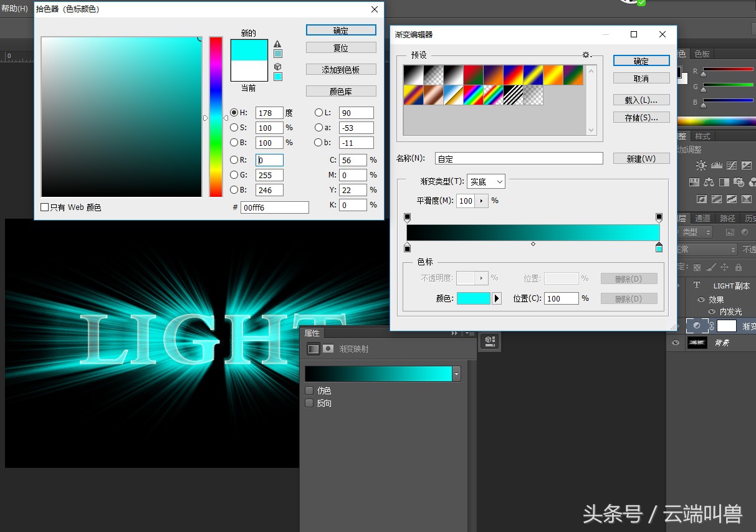The width and height of the screenshot is (756, 532).
Task: Open the 渐变类型 dropdown showing 实底
Action: [486, 181]
